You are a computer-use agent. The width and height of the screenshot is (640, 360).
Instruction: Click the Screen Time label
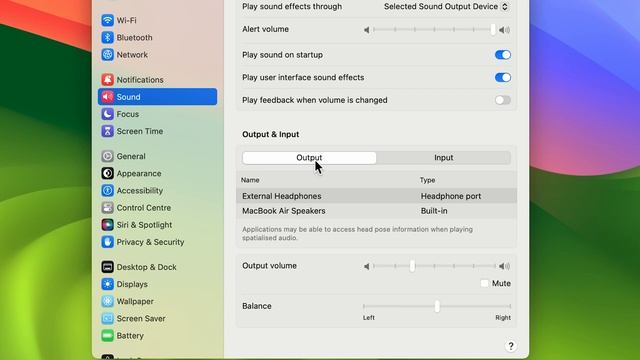[x=140, y=131]
